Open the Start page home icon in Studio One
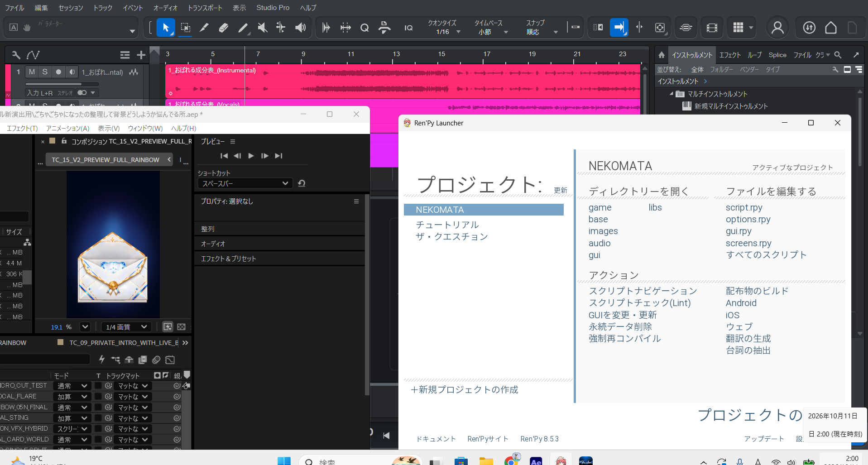 tap(831, 28)
